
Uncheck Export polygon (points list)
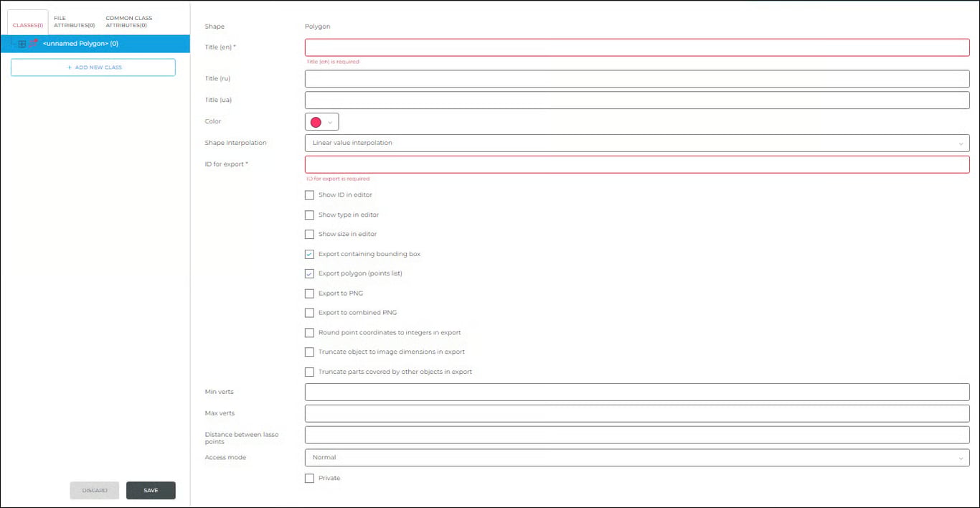click(309, 273)
